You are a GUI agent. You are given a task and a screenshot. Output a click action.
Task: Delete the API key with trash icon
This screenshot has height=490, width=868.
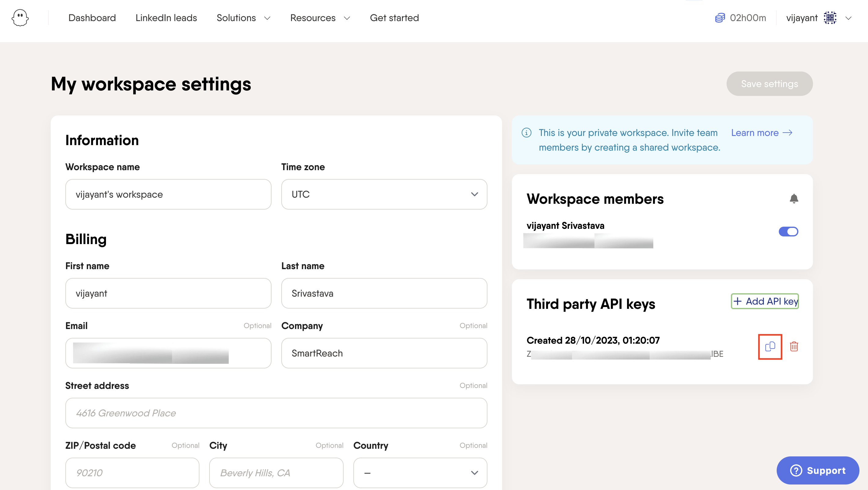coord(794,346)
